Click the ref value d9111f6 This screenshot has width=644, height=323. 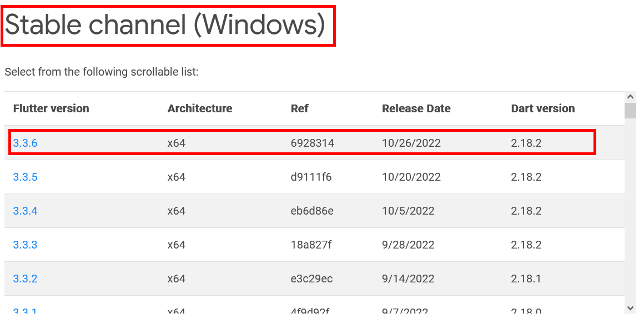(311, 177)
